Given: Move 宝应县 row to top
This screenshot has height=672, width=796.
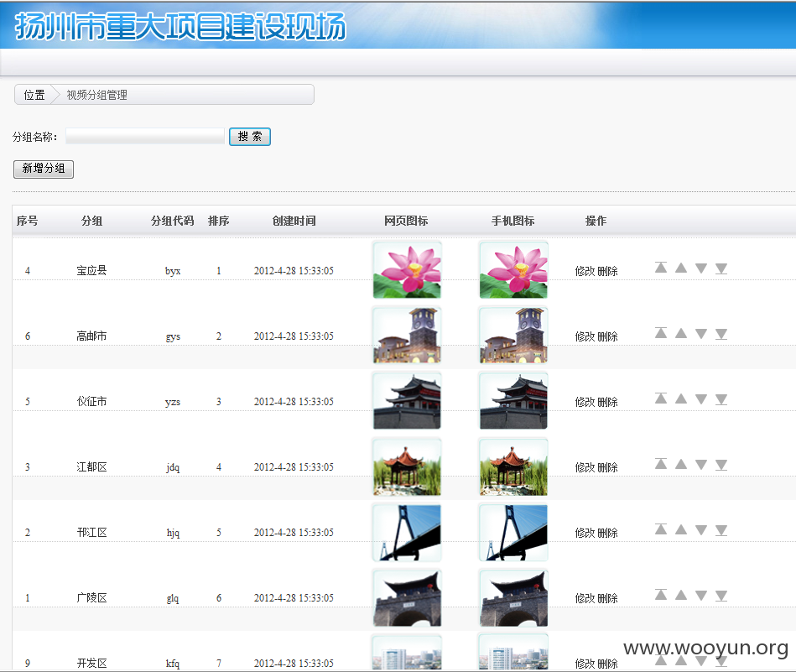Looking at the screenshot, I should point(660,268).
